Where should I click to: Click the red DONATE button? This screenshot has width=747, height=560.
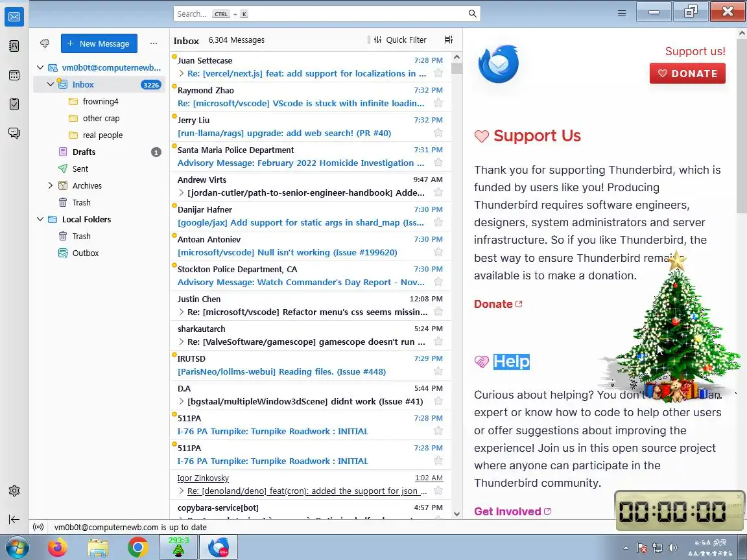tap(687, 73)
